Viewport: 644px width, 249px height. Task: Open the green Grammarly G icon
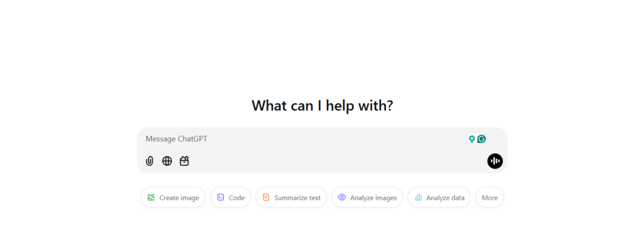[x=481, y=139]
